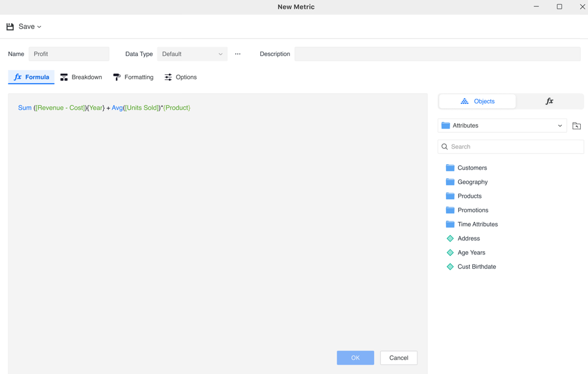Viewport: 588px width, 374px height.
Task: Click the folder-up navigation icon
Action: click(576, 126)
